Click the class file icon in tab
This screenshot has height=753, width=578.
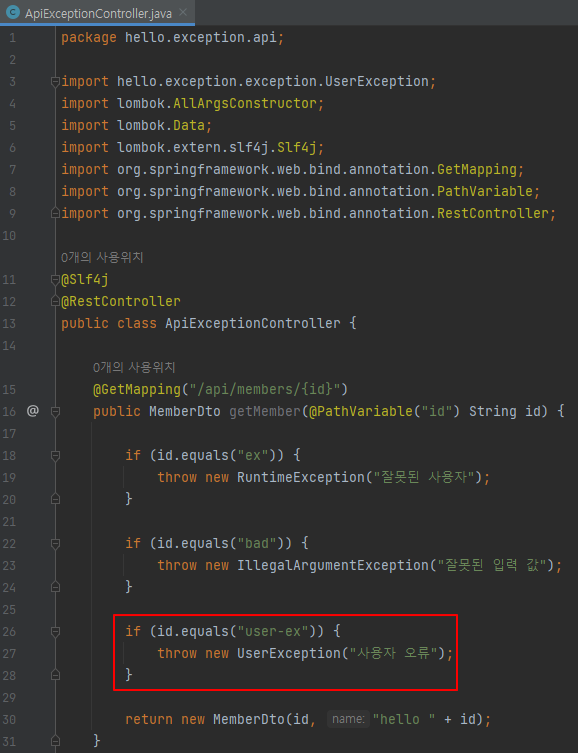point(15,13)
